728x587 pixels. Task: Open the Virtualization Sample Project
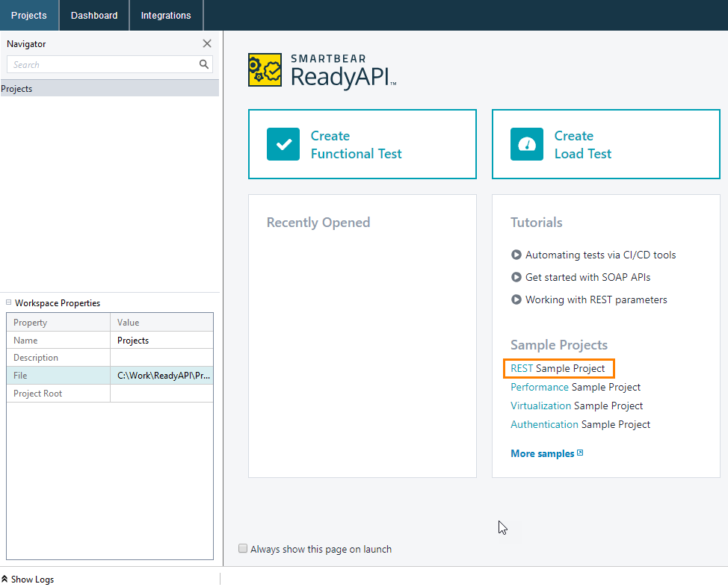[576, 406]
